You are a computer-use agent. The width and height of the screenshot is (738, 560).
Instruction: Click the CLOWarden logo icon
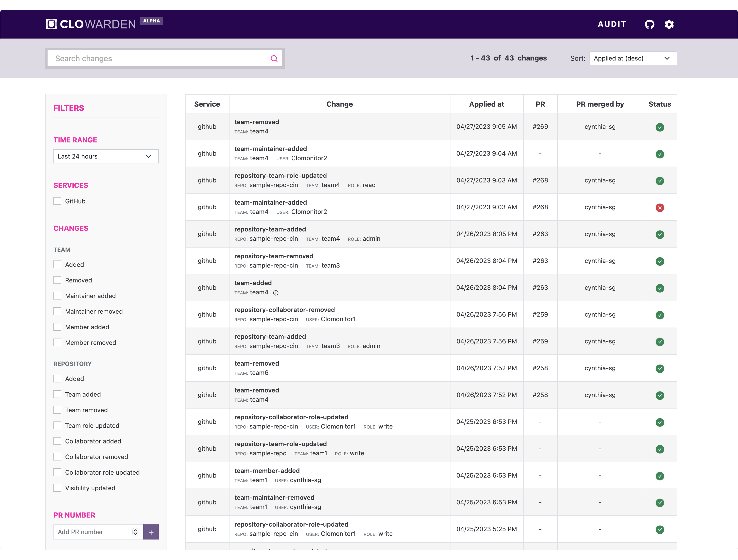(x=51, y=24)
